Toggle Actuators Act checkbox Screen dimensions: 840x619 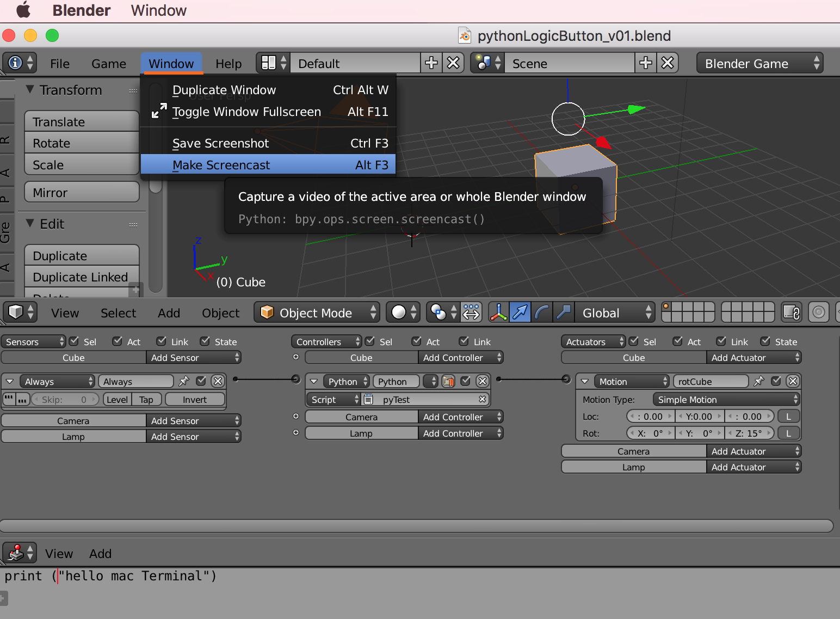[x=677, y=341]
